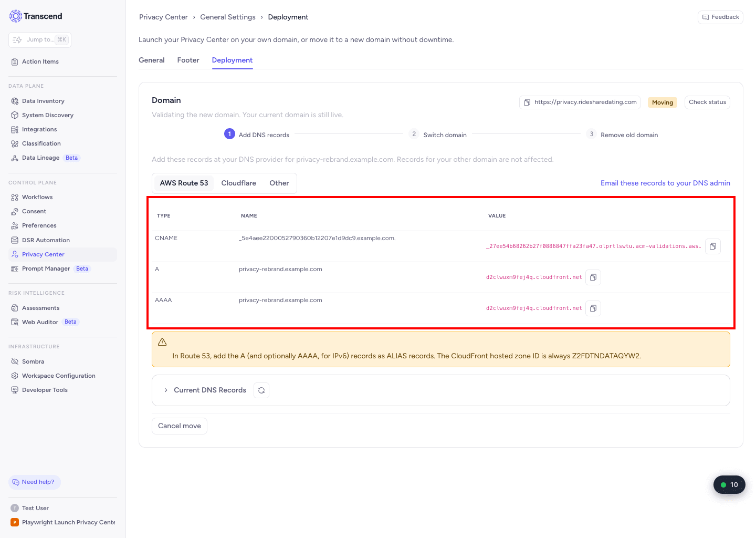Copy the CNAME record value
756x538 pixels.
click(713, 246)
